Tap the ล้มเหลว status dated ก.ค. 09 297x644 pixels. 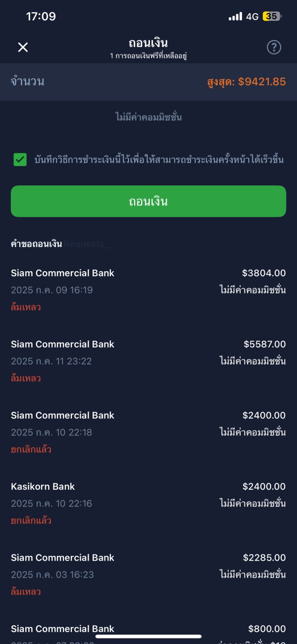pyautogui.click(x=26, y=307)
